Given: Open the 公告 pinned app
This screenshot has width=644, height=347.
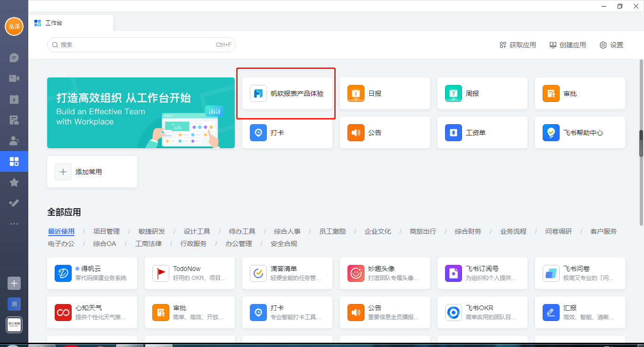Looking at the screenshot, I should tap(385, 133).
